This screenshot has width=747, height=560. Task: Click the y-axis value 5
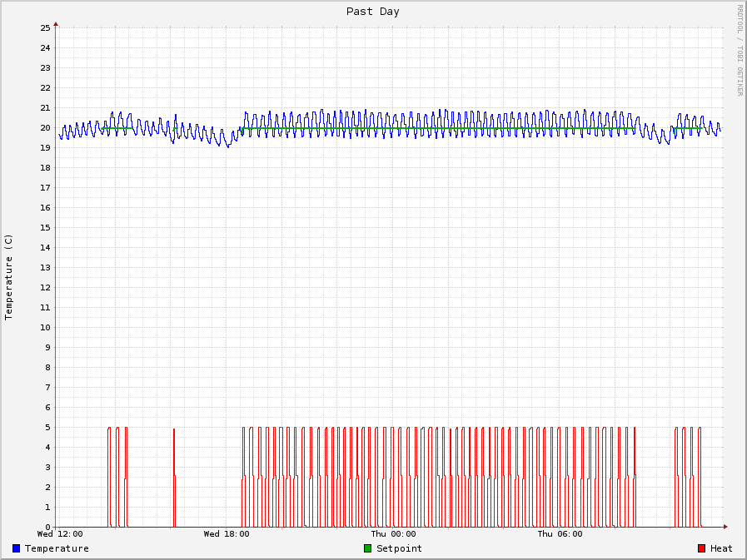click(x=47, y=428)
